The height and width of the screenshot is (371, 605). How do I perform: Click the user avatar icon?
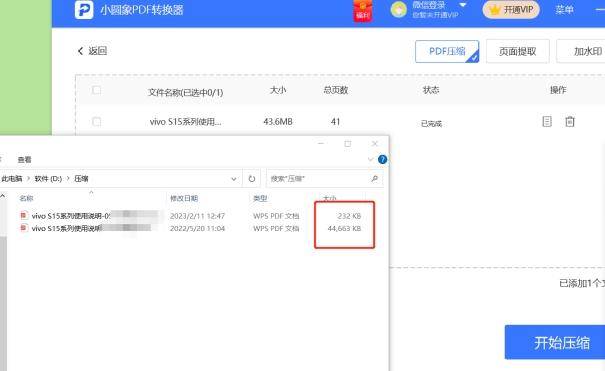(x=399, y=9)
